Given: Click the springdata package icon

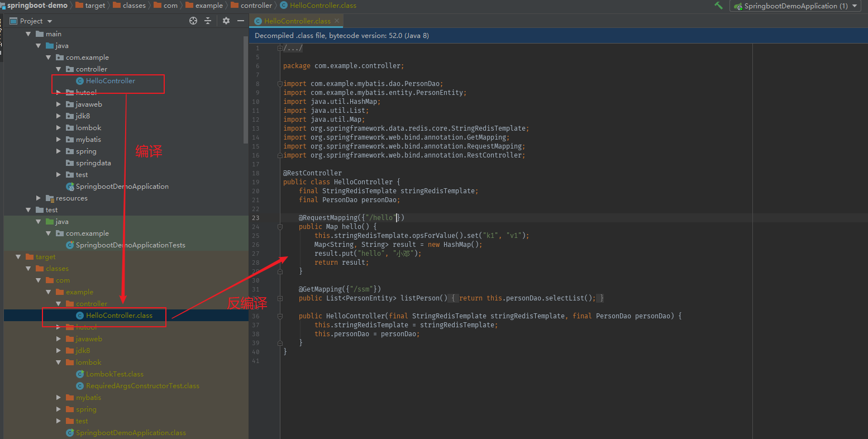Looking at the screenshot, I should coord(70,163).
